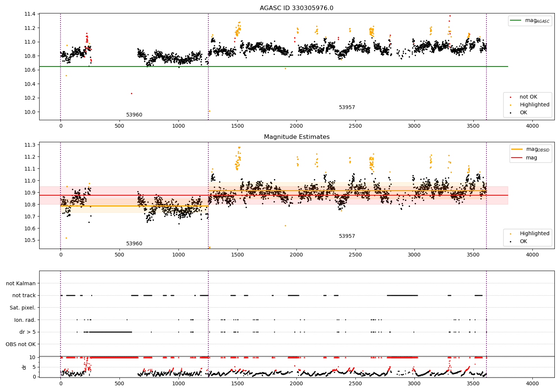Click the "53957" label in Magnitude Estimates plot
The image size is (560, 392).
coord(347,236)
